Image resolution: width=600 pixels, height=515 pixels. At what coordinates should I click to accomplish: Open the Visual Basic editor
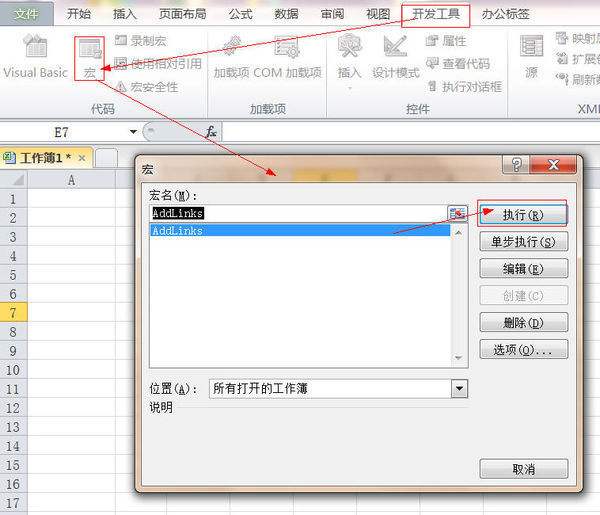click(x=35, y=57)
